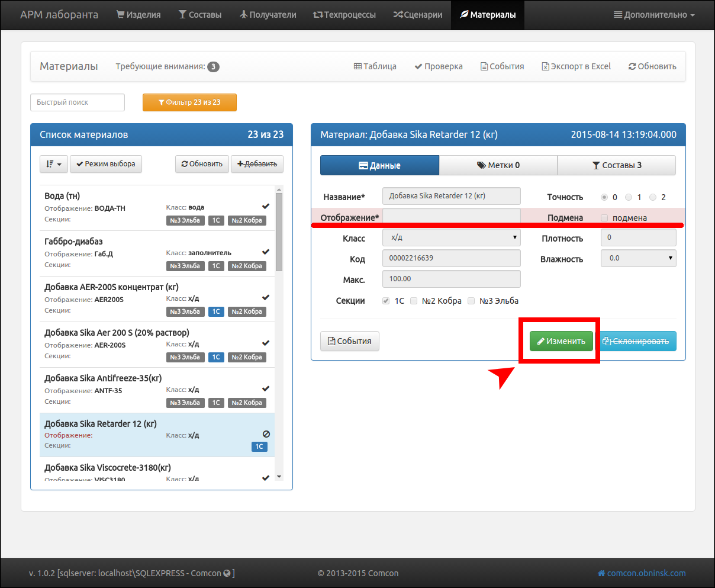Export materials via Экспорт в Excel

pyautogui.click(x=576, y=66)
